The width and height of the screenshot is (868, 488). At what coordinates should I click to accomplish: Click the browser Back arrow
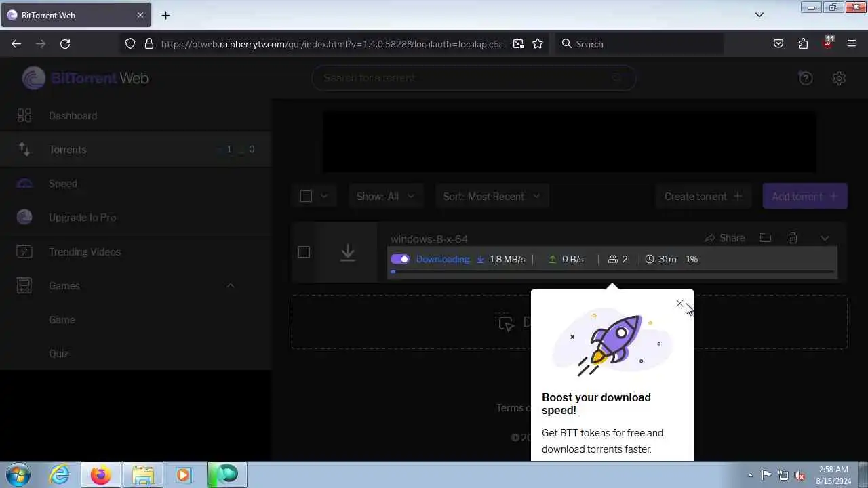click(16, 43)
